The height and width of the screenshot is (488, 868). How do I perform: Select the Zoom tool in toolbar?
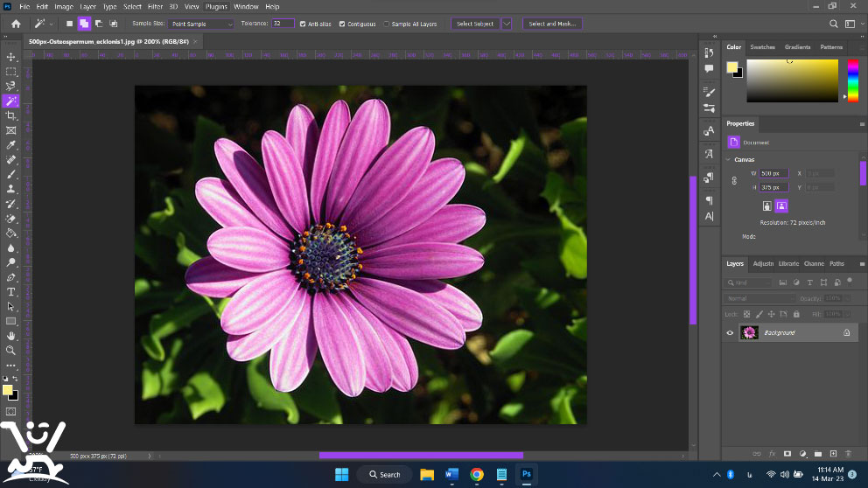(x=10, y=350)
